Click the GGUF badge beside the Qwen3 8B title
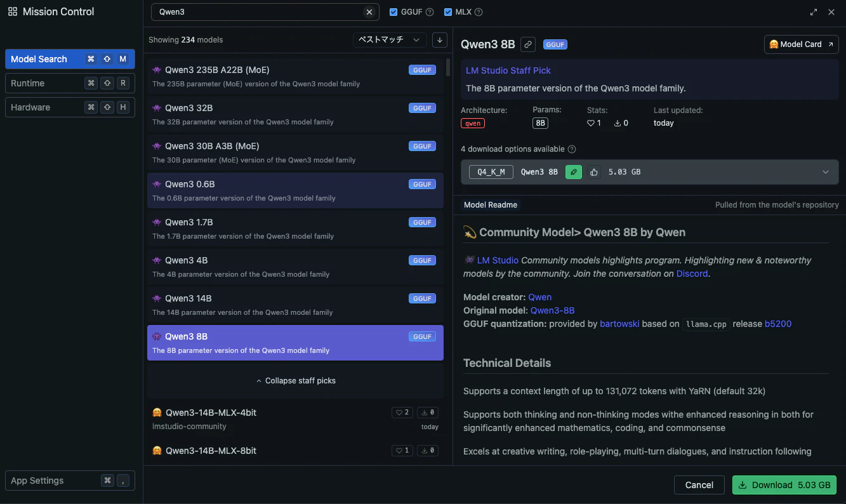This screenshot has height=504, width=846. (555, 44)
